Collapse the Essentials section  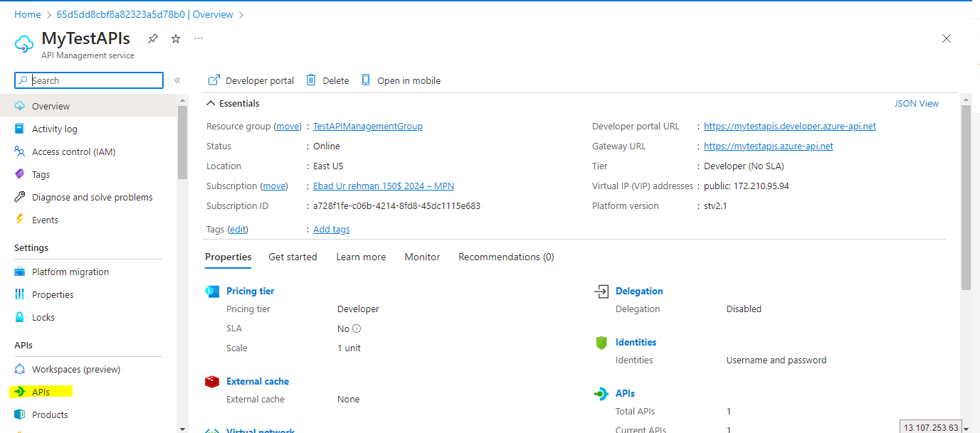point(211,103)
